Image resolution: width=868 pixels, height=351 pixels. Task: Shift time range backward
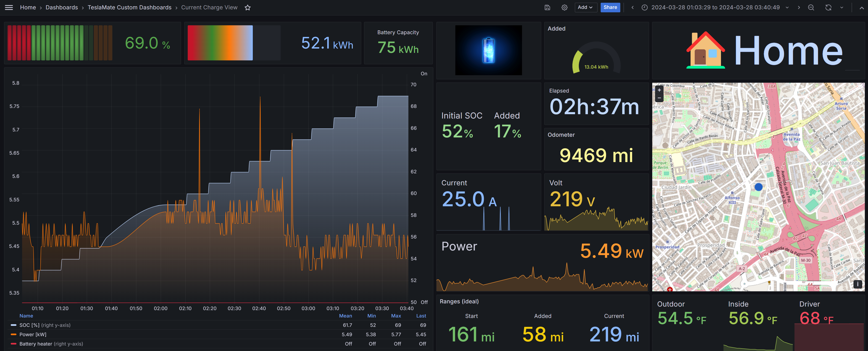632,7
